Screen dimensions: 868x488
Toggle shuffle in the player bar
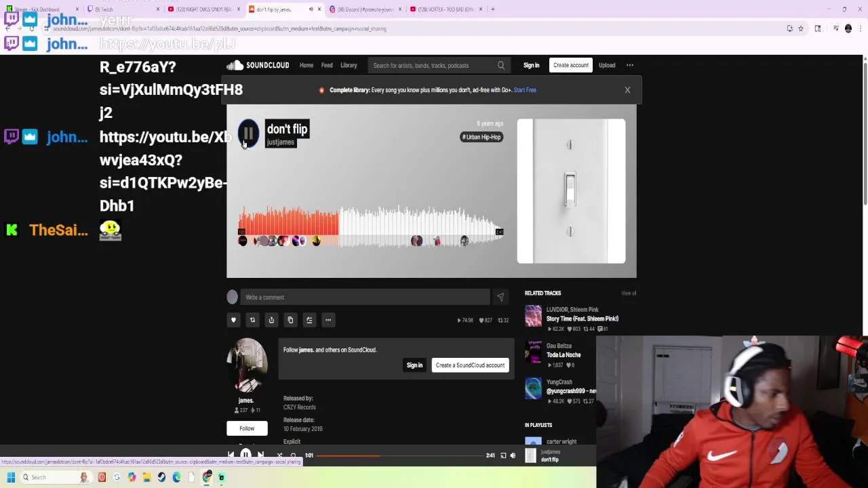279,455
